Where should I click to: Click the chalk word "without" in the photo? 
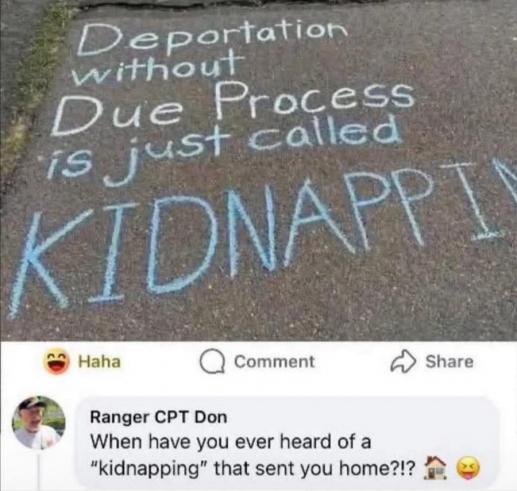[157, 68]
